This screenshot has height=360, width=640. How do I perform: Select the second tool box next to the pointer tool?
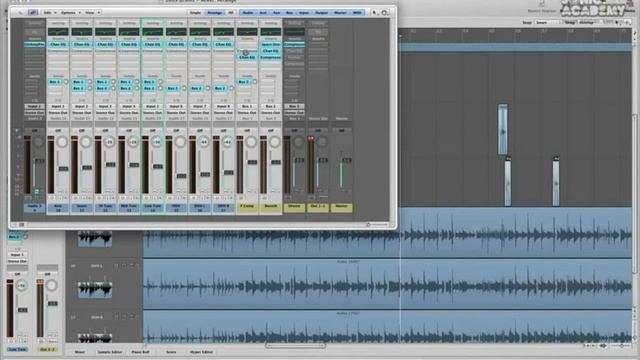point(384,13)
